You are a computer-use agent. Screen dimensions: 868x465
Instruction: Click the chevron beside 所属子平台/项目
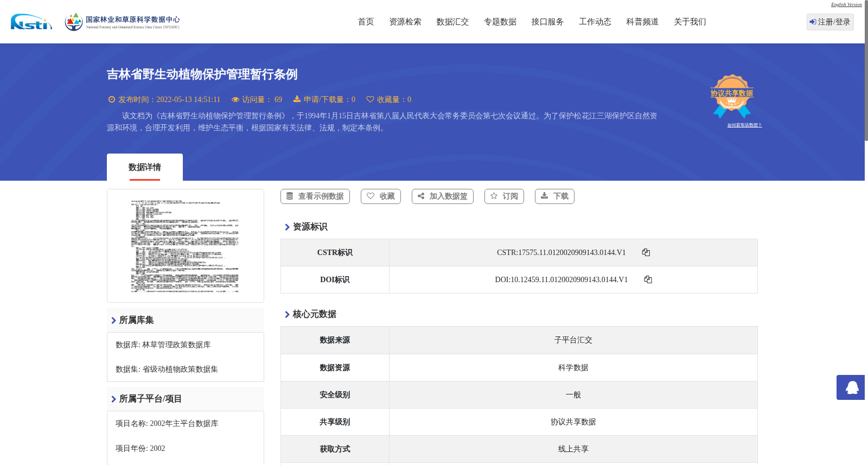(113, 399)
